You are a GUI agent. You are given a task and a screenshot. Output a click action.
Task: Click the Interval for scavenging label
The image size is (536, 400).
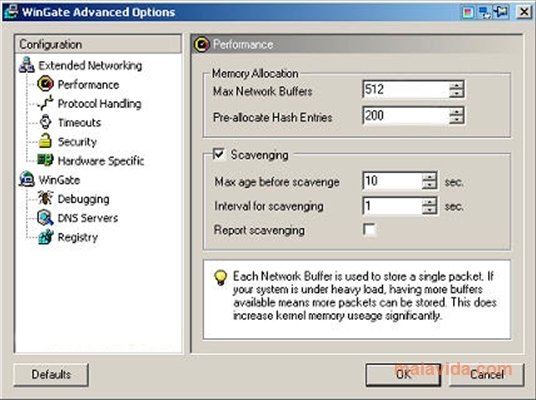tap(269, 206)
